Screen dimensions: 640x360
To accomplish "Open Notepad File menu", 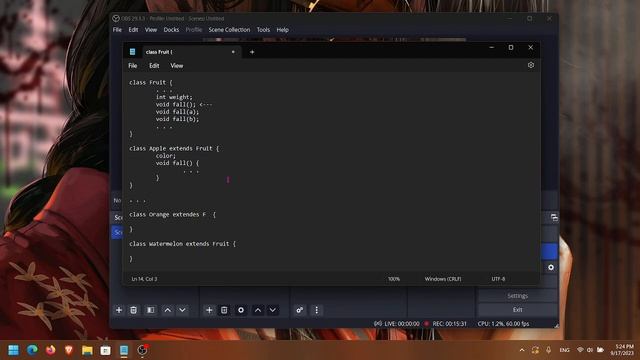I will (133, 66).
